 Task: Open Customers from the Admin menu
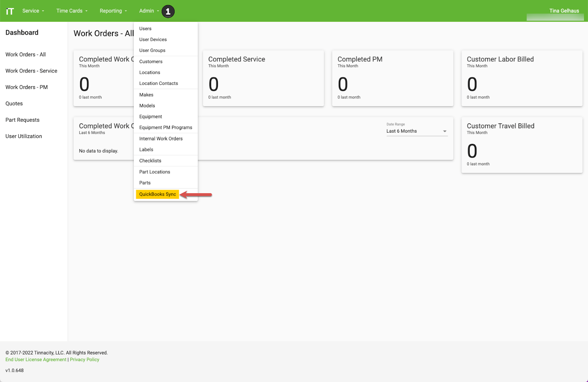(x=166, y=62)
